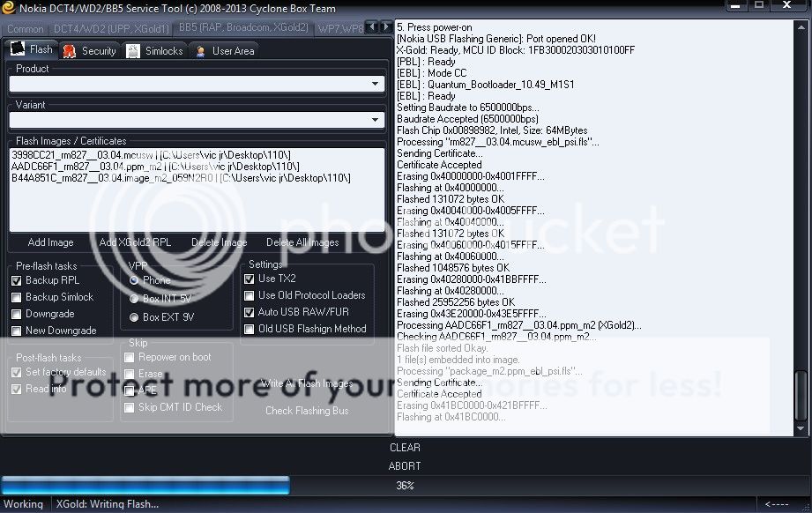The image size is (812, 513).
Task: Open the Product dropdown
Action: tap(376, 85)
